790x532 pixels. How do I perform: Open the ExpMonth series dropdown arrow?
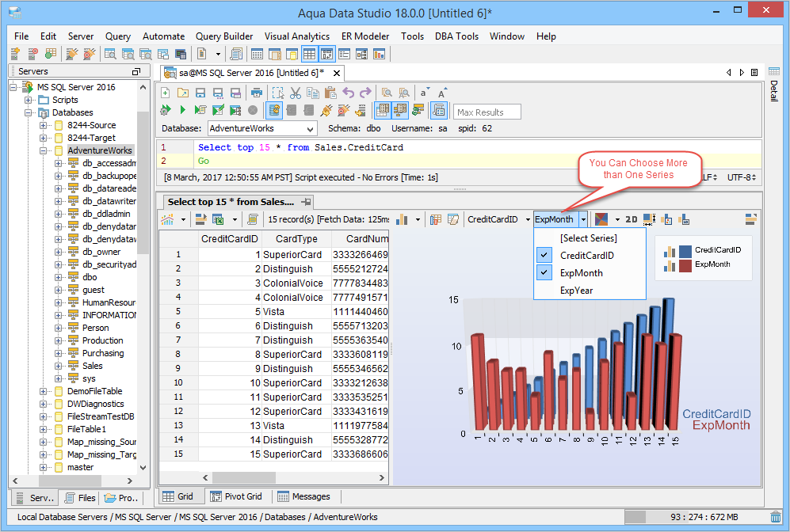click(x=583, y=219)
